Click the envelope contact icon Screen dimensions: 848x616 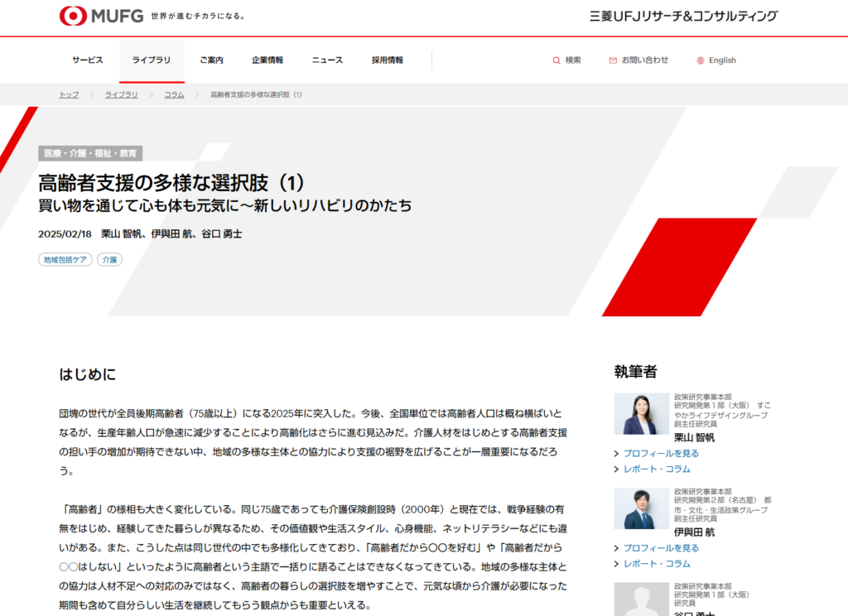tap(613, 60)
